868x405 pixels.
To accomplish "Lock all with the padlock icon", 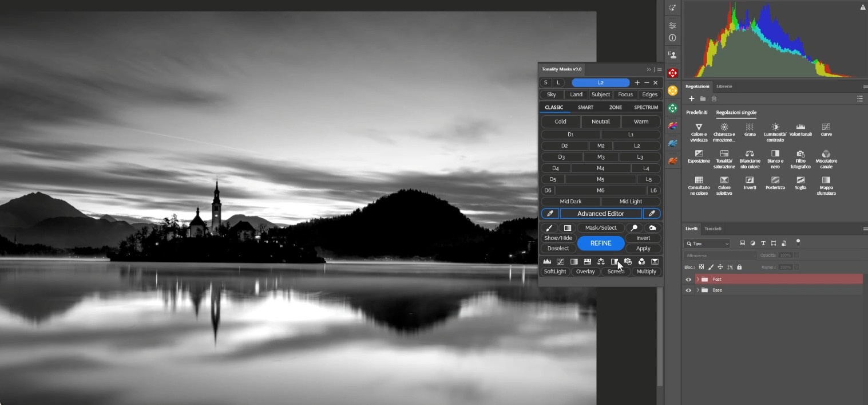I will (x=739, y=267).
